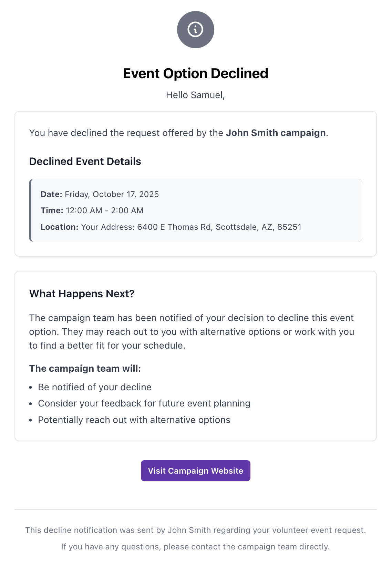The height and width of the screenshot is (567, 392).
Task: Select the bold John Smith campaign text
Action: pos(275,133)
